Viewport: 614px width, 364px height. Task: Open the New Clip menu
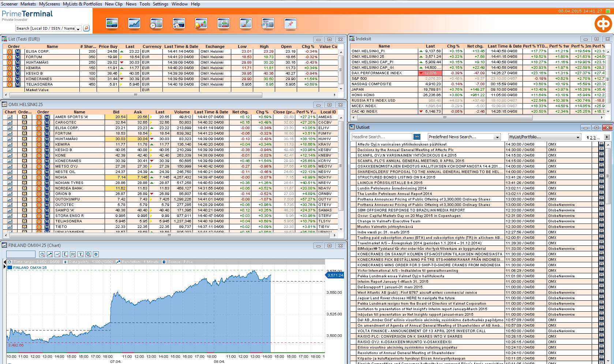[x=114, y=4]
